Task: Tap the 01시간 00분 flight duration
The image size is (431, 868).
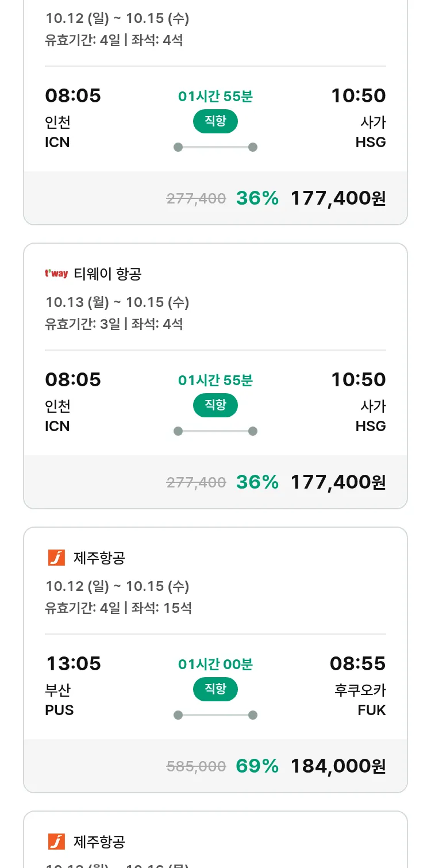Action: point(215,665)
